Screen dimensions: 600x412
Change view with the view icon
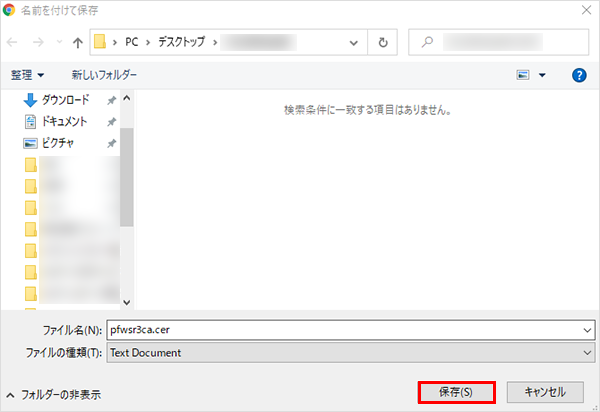[x=523, y=75]
